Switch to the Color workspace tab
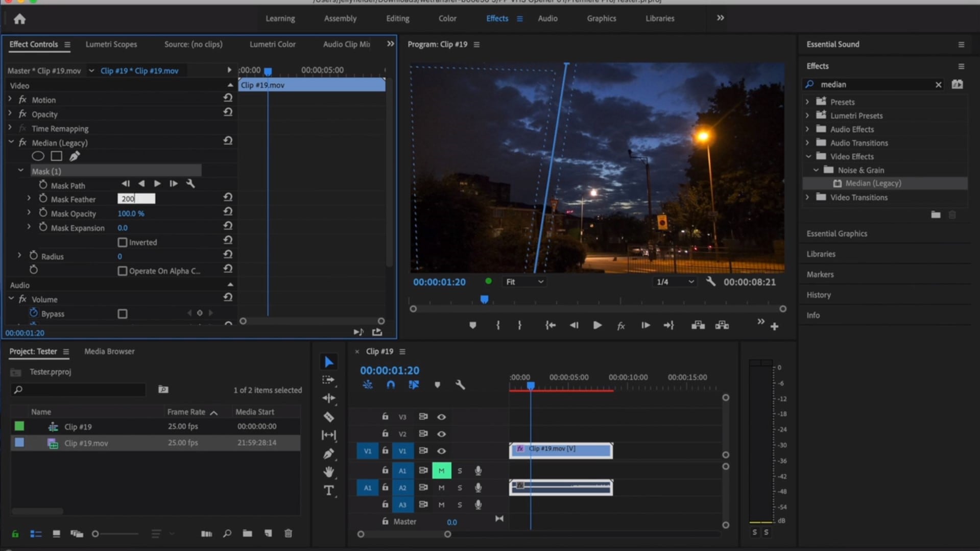Image resolution: width=980 pixels, height=551 pixels. coord(447,18)
